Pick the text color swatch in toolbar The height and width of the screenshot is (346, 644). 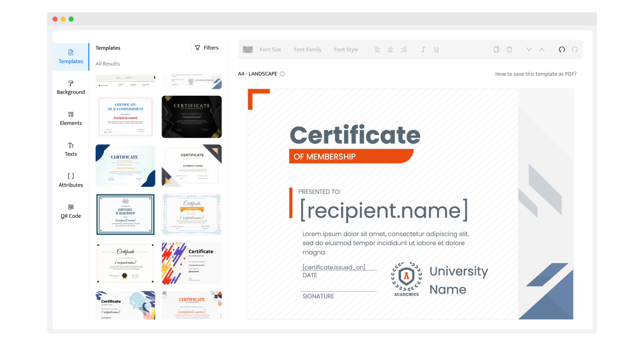point(247,49)
